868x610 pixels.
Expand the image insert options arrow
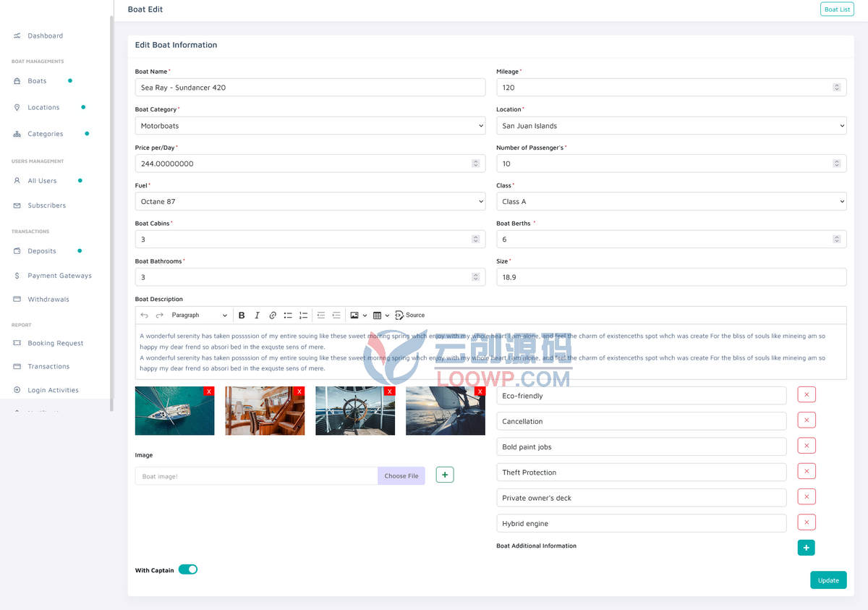coord(365,315)
